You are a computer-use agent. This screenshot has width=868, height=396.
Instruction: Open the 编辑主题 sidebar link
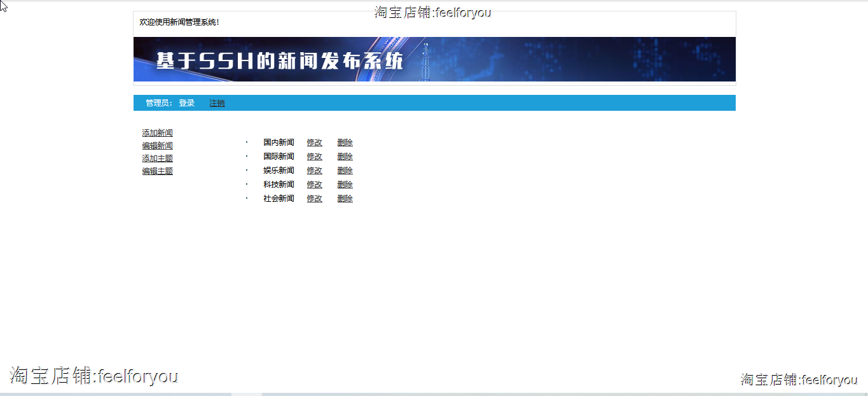click(157, 171)
